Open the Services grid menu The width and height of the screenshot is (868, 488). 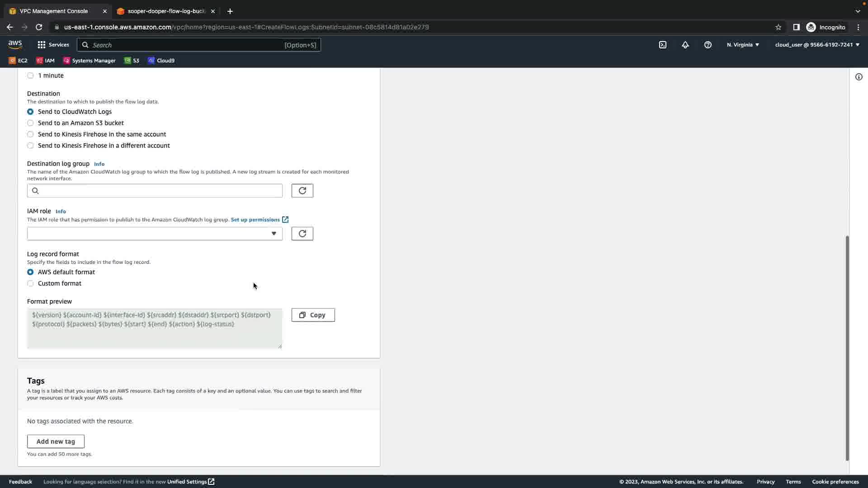[53, 45]
